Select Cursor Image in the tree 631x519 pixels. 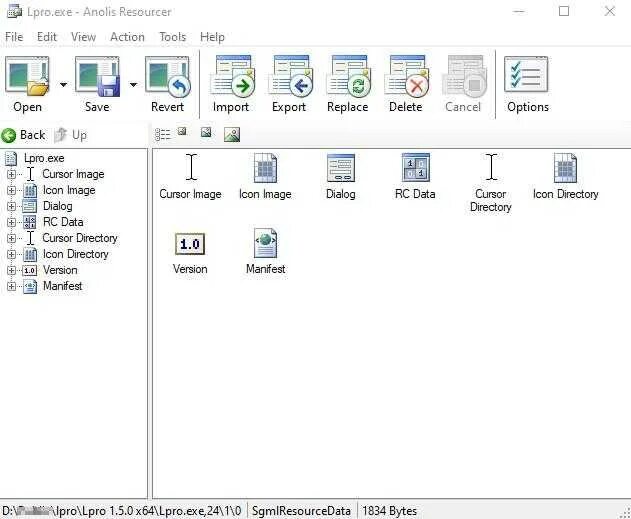click(73, 174)
